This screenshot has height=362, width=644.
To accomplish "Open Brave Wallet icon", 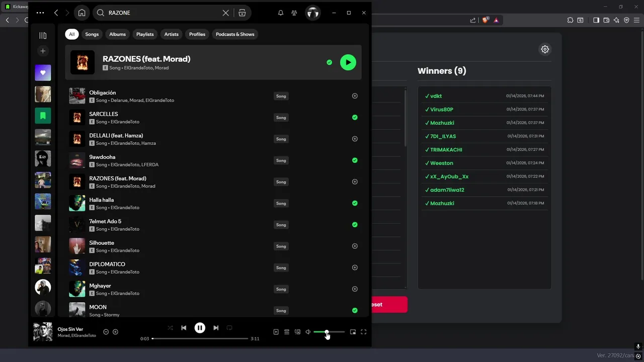I will (606, 20).
